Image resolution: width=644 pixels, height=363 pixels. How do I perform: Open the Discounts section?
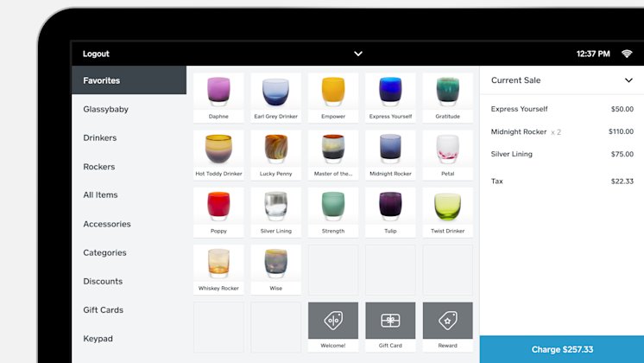click(129, 281)
